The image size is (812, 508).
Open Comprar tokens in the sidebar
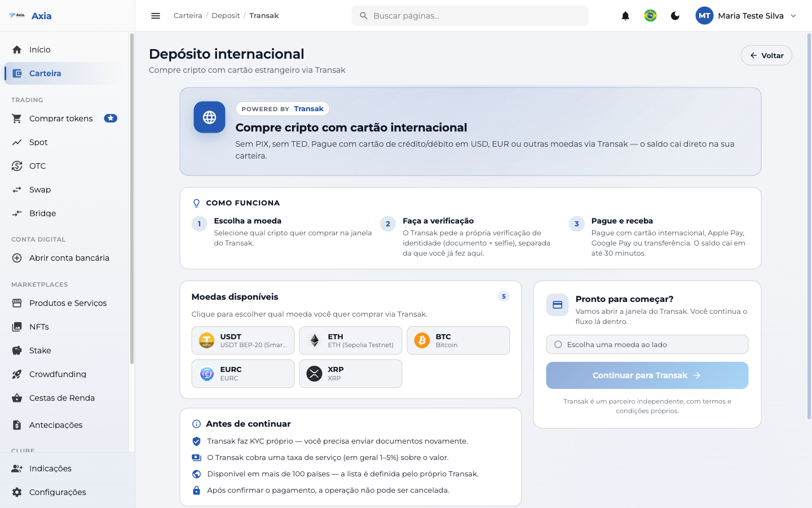[x=64, y=119]
